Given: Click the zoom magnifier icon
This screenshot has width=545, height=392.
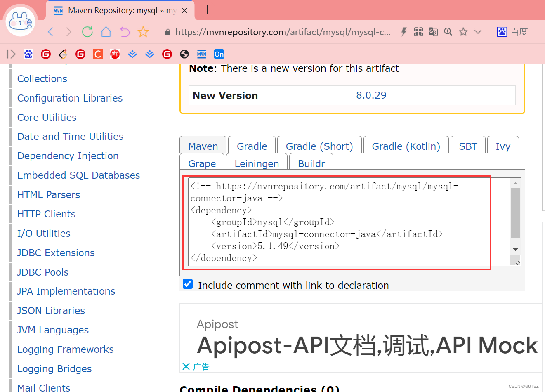Looking at the screenshot, I should click(448, 32).
